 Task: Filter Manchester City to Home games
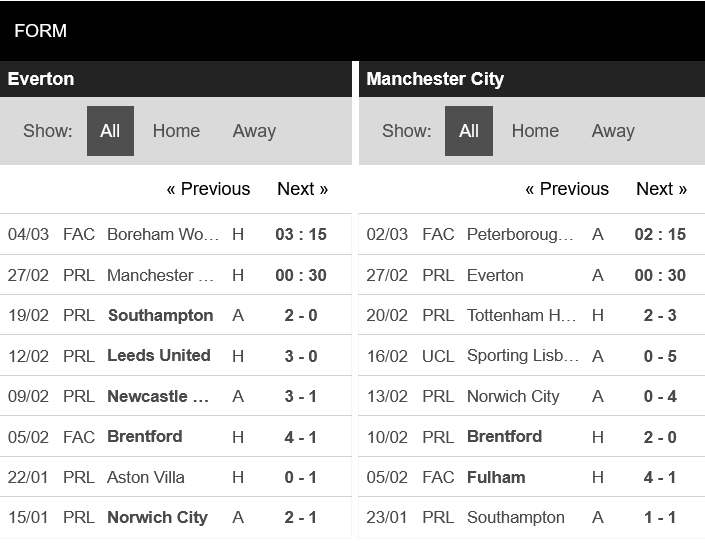pyautogui.click(x=535, y=131)
